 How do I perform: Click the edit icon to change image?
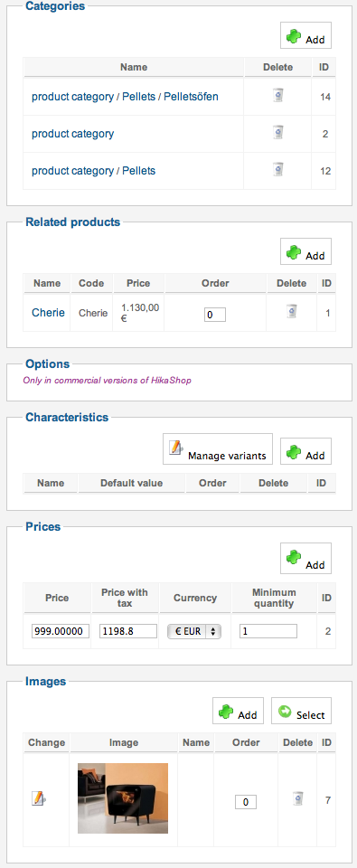tap(38, 798)
